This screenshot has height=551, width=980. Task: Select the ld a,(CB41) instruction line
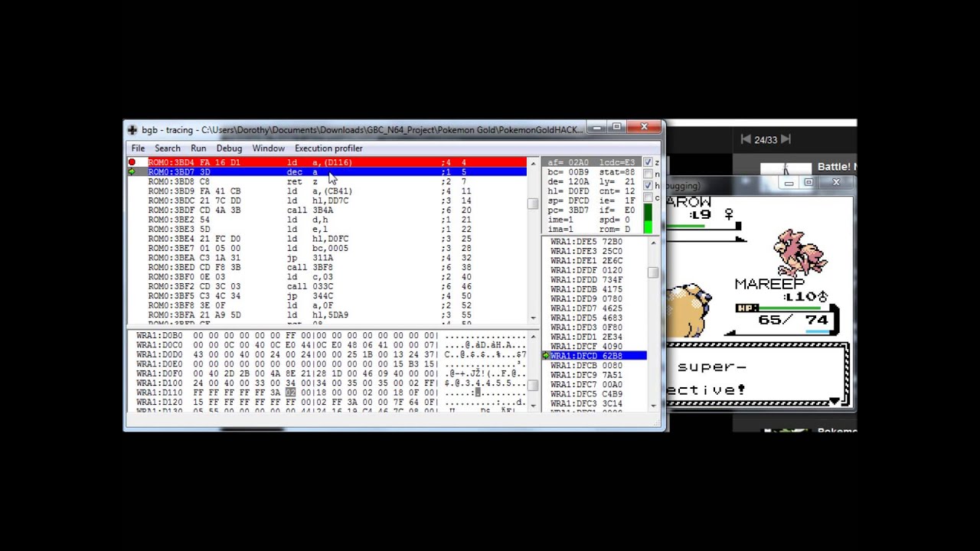point(337,191)
